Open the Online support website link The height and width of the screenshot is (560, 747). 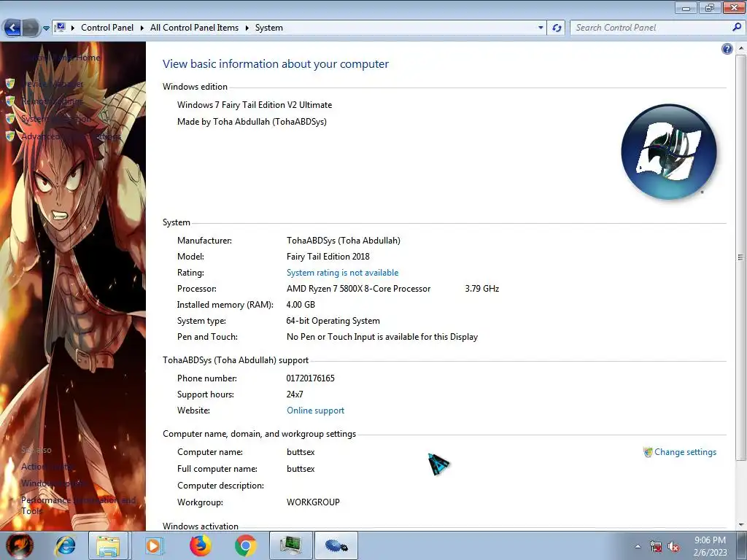315,411
